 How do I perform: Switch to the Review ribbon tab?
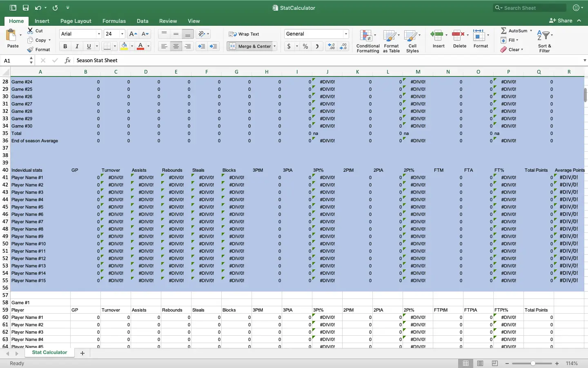[168, 21]
